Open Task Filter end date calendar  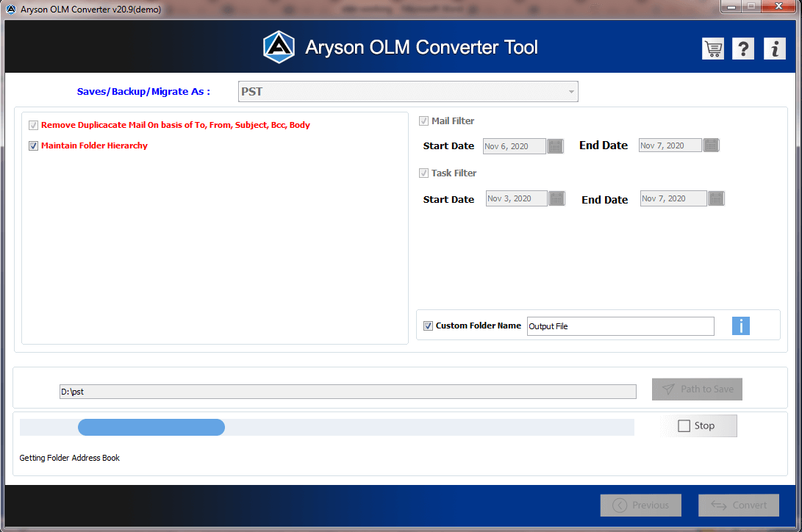pos(716,198)
